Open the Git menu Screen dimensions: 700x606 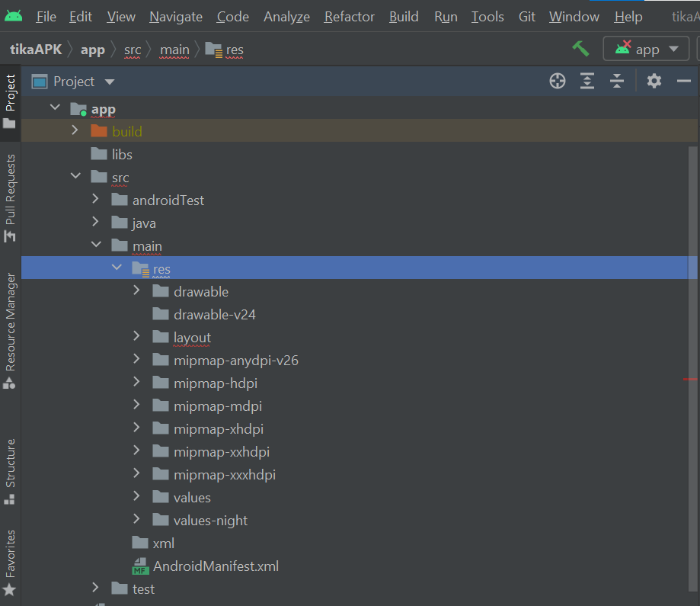[526, 16]
